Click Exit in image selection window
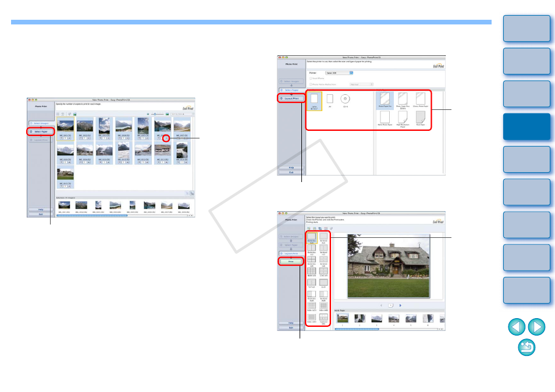 coord(41,214)
